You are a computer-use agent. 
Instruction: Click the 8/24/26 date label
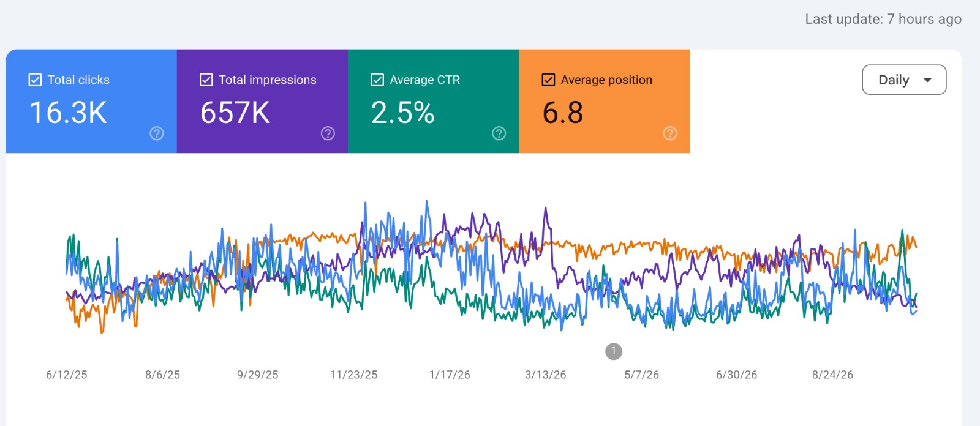click(833, 375)
